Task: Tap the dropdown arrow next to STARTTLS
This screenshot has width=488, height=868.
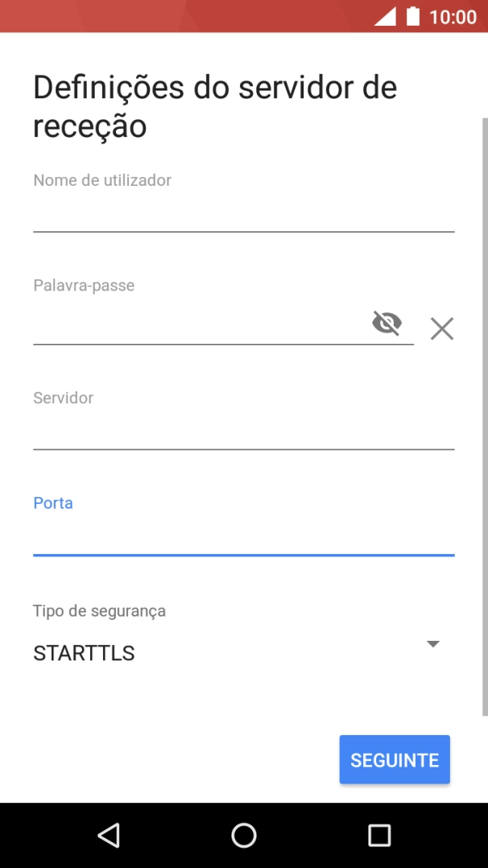Action: pos(433,643)
